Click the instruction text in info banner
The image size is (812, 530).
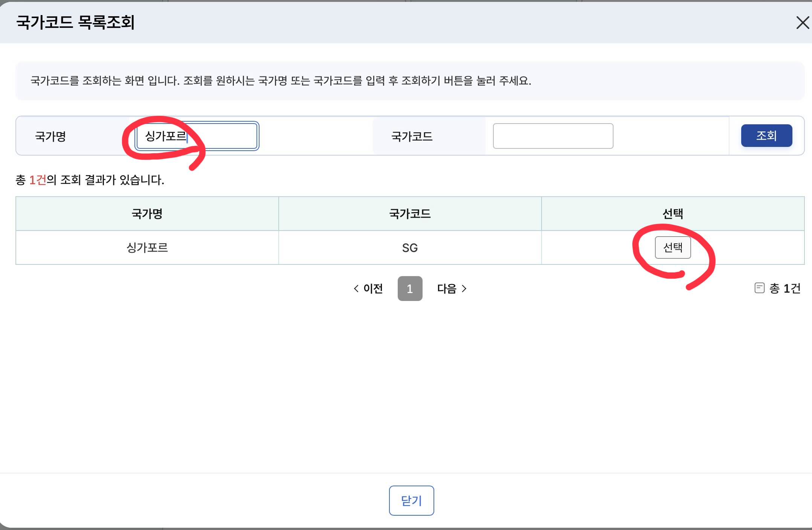(281, 81)
